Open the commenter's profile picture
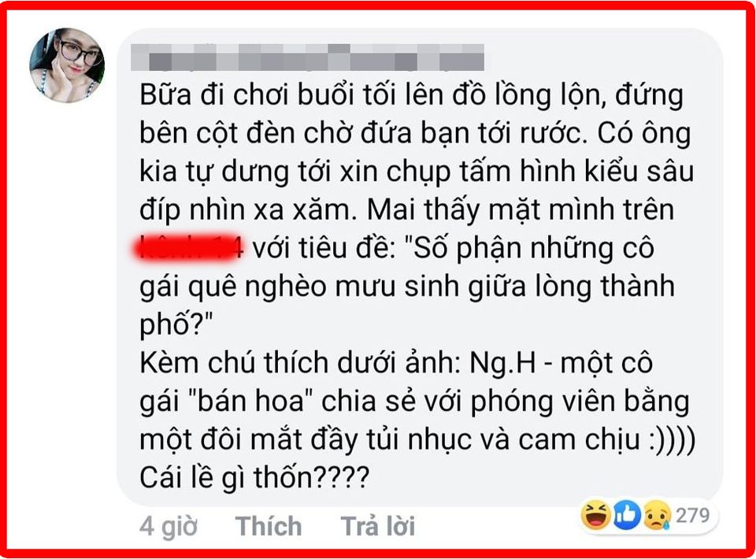The width and height of the screenshot is (756, 559). [67, 65]
